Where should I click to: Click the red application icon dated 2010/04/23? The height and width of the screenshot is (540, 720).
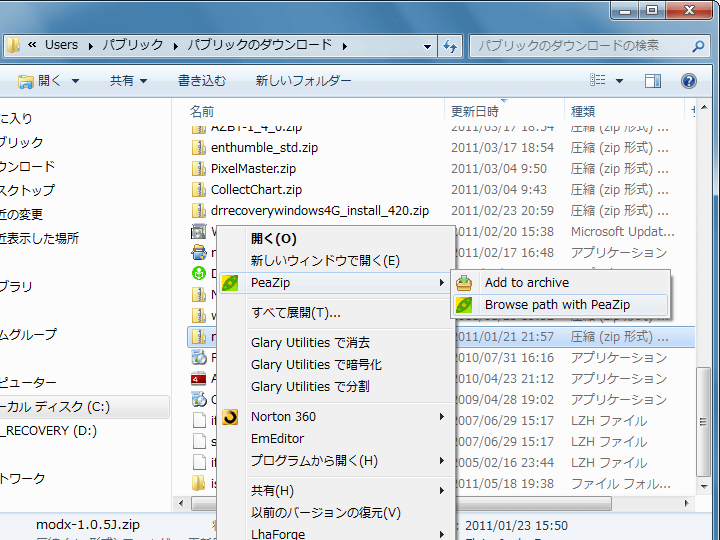click(x=198, y=379)
